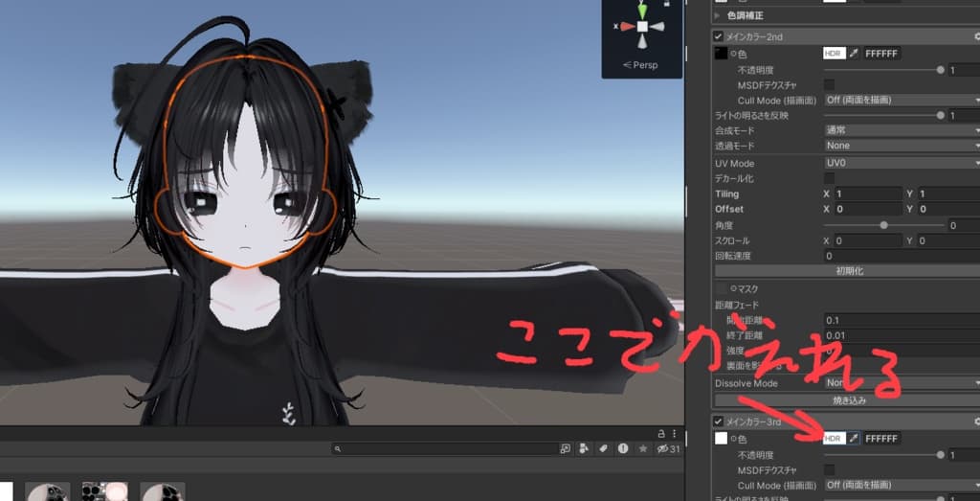Click the 回転速度 value field
Image resolution: width=980 pixels, height=501 pixels.
coord(902,256)
